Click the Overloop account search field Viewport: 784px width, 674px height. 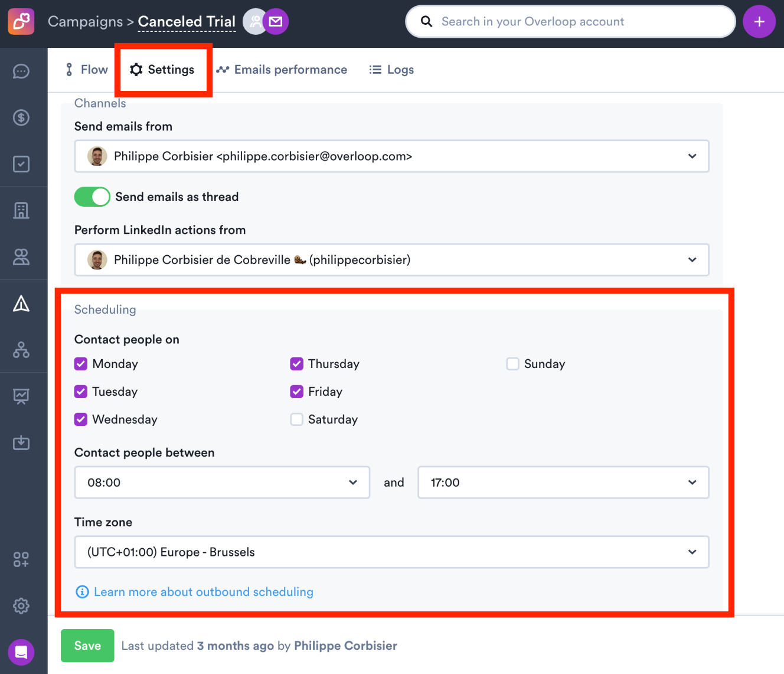point(570,22)
